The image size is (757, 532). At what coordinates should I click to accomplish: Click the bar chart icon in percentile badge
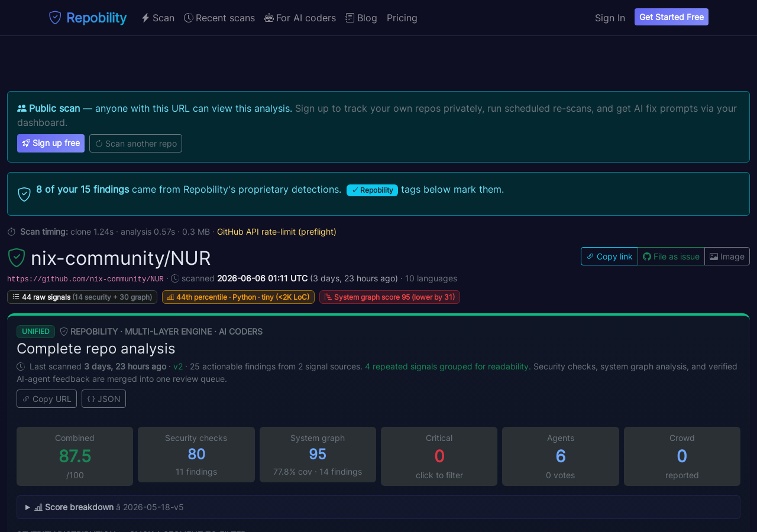click(x=170, y=297)
